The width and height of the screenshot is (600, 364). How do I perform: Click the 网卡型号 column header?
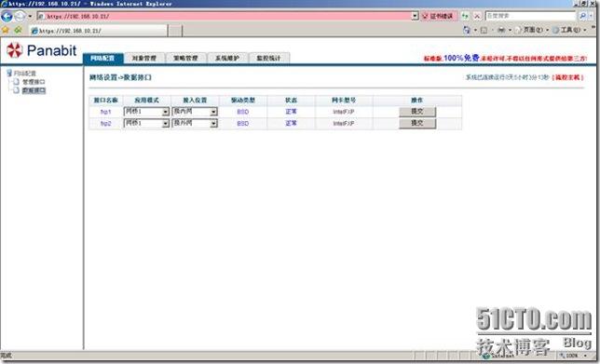[344, 101]
